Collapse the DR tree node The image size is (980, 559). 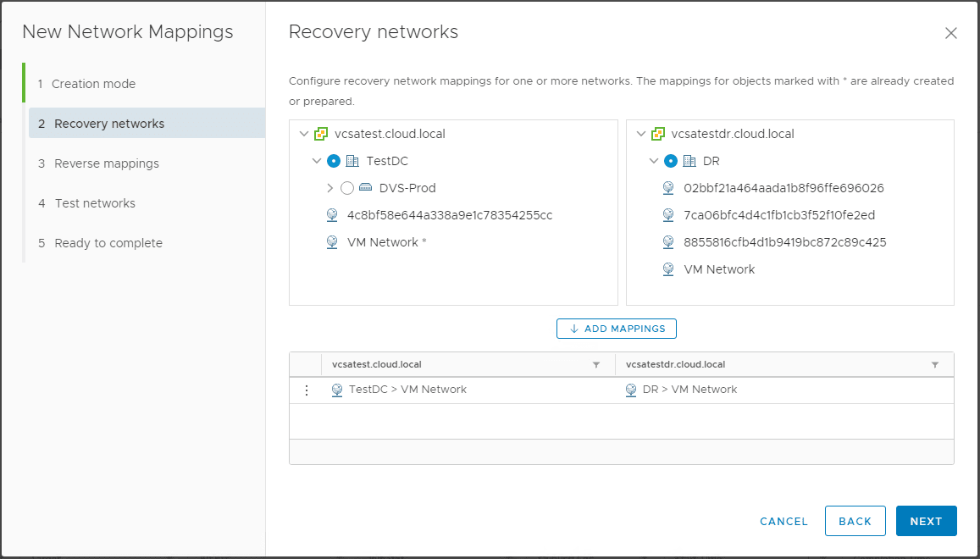tap(654, 161)
